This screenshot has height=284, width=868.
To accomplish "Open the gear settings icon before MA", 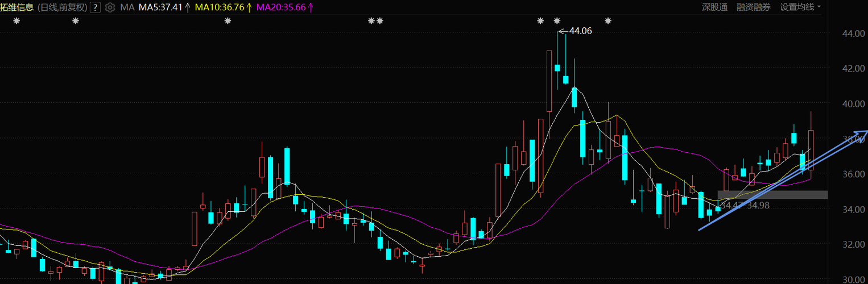I will pos(110,7).
